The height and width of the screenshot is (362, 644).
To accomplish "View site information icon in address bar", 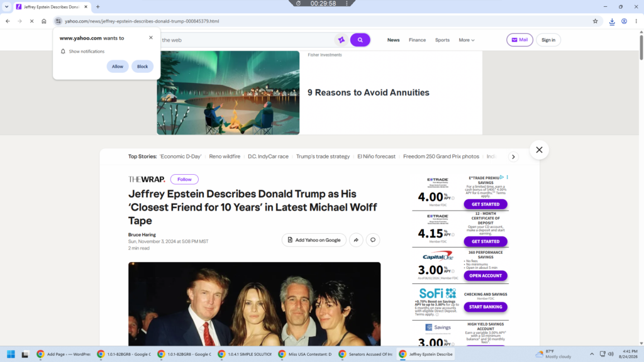I will (x=58, y=21).
